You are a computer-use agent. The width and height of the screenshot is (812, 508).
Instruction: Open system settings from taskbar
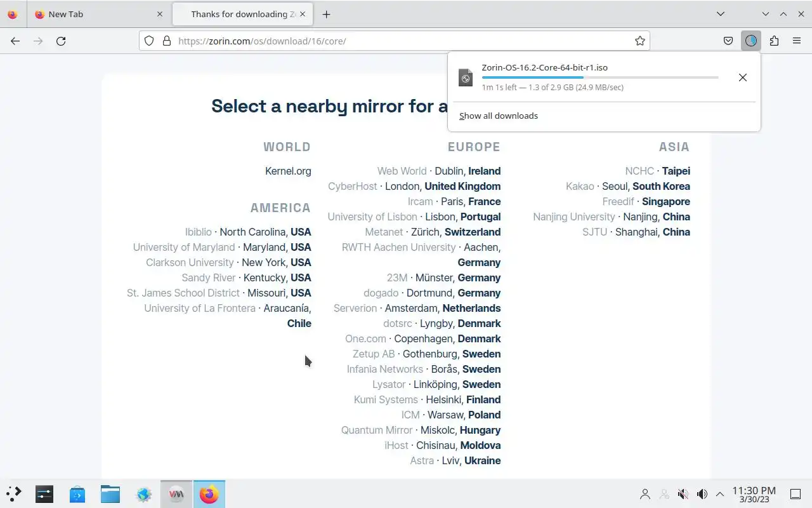point(44,493)
